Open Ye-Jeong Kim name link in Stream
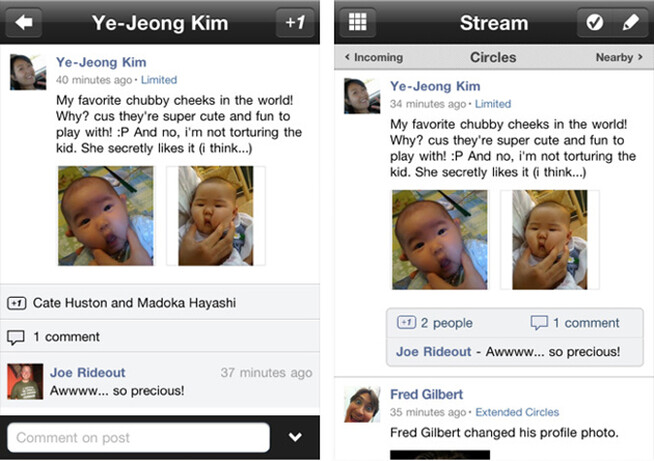 click(435, 86)
